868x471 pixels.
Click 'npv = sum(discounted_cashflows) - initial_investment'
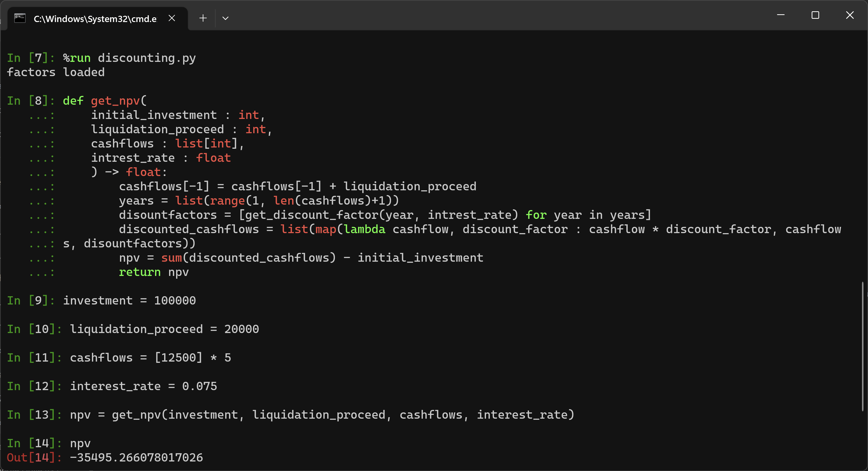click(301, 258)
